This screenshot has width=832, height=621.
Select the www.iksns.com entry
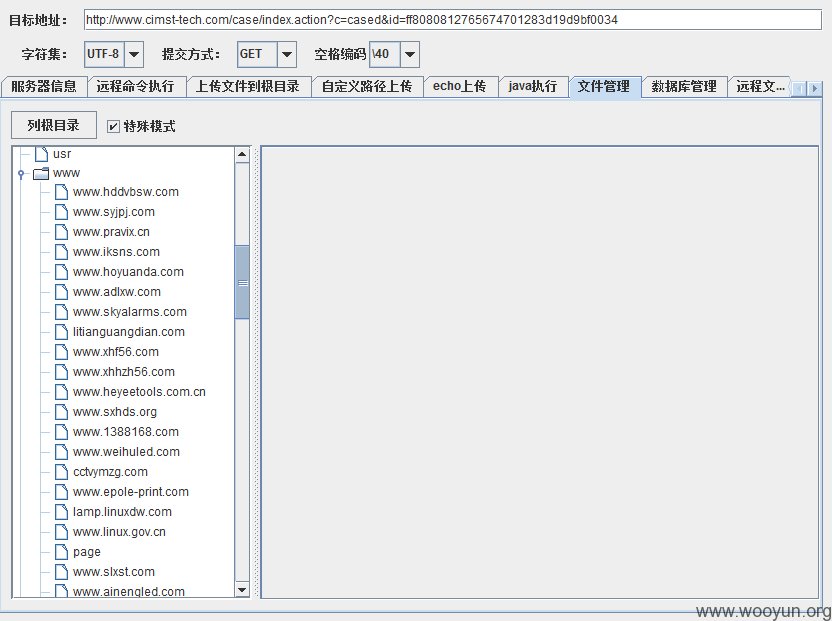[x=116, y=252]
